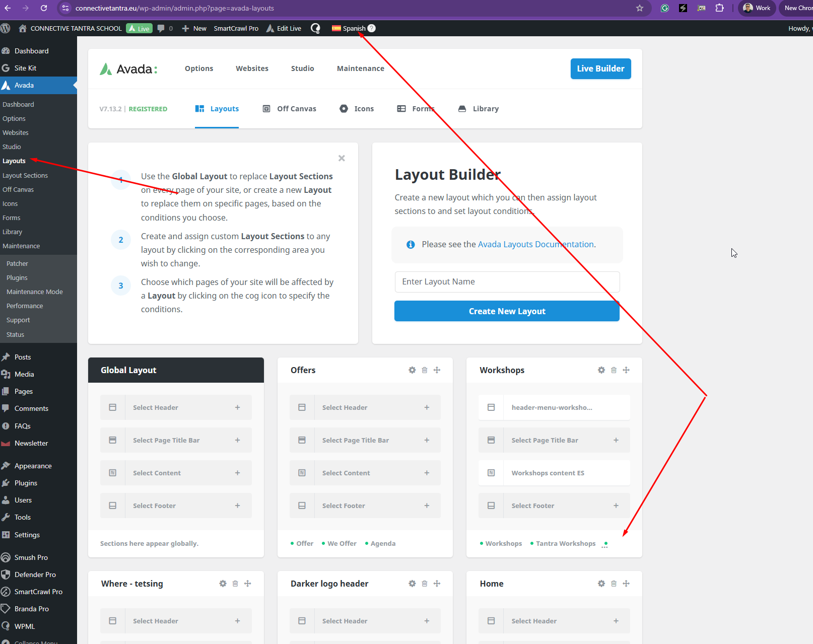The width and height of the screenshot is (813, 644).
Task: Click move handle on Where - tetsing card
Action: (248, 584)
